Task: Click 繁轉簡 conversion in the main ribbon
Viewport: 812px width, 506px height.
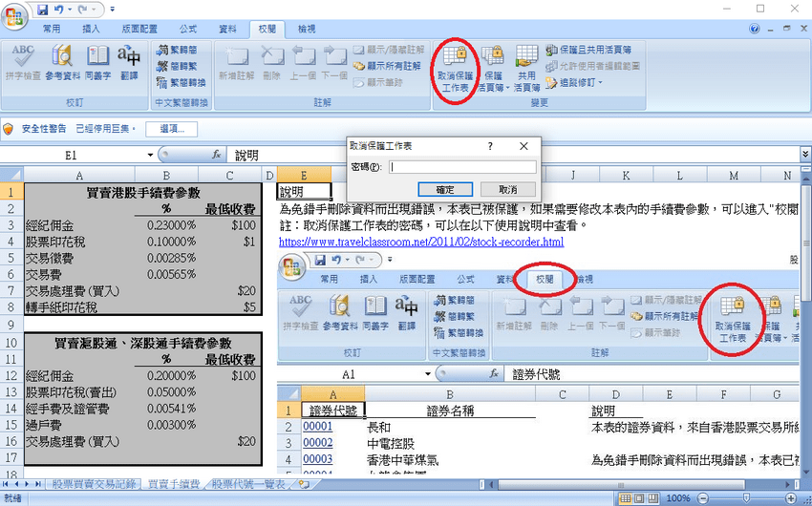Action: coord(177,50)
